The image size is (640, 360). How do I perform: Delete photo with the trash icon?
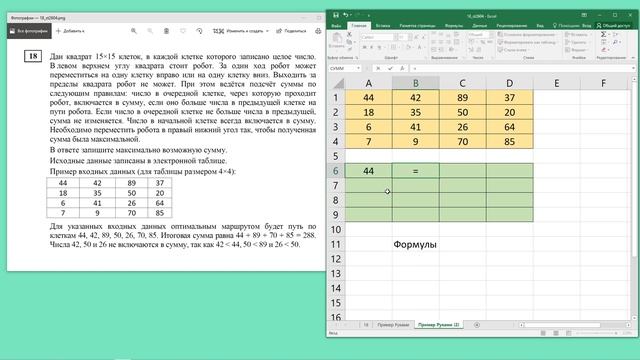pyautogui.click(x=167, y=31)
